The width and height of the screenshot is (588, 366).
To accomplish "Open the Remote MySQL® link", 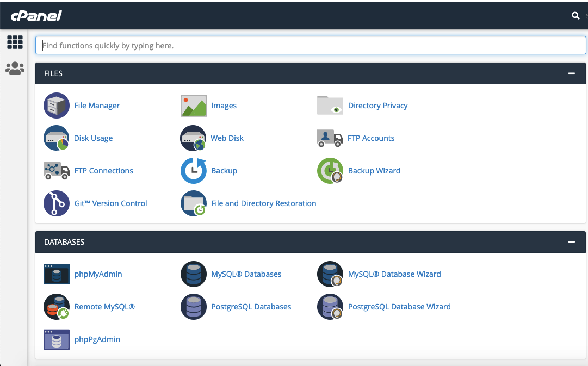I will click(104, 307).
